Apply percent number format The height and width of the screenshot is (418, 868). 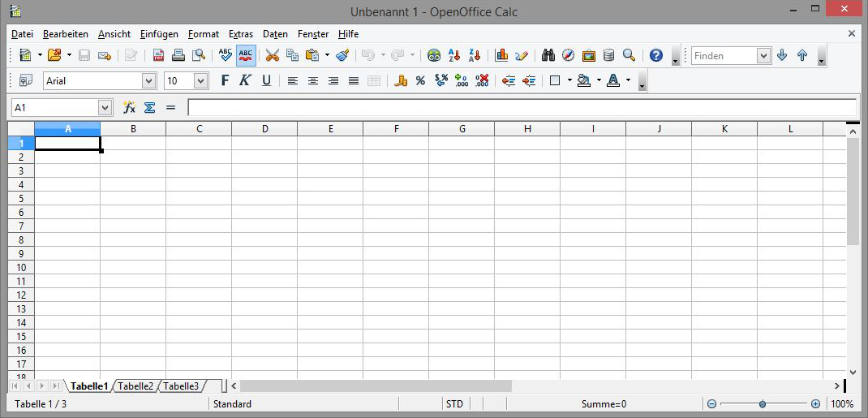click(420, 80)
